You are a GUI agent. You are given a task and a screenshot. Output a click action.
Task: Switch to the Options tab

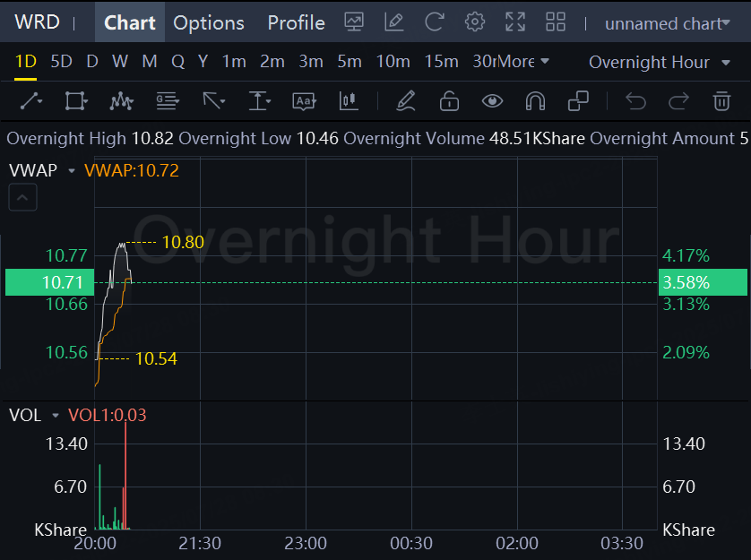209,23
